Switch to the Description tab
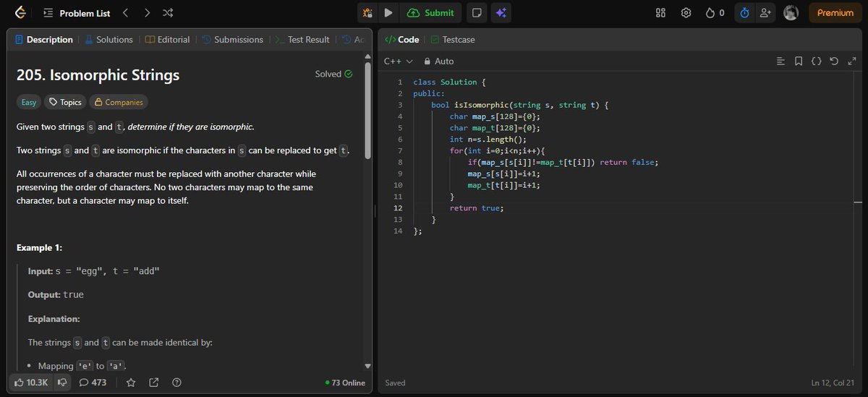 tap(44, 40)
